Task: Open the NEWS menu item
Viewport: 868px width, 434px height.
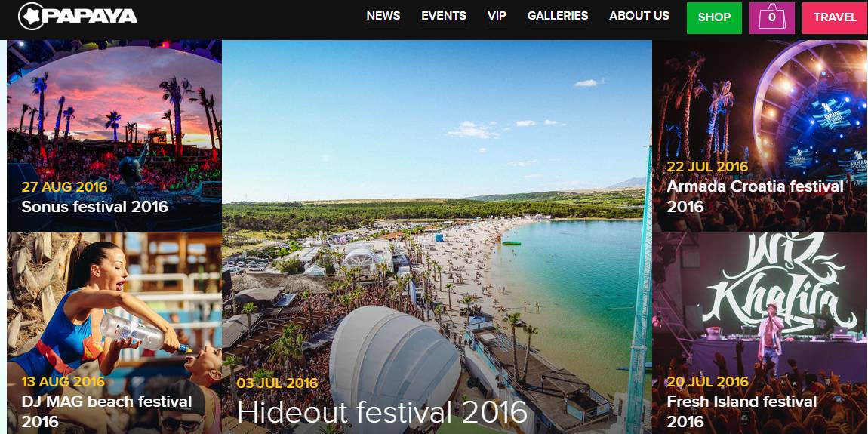Action: pos(383,16)
